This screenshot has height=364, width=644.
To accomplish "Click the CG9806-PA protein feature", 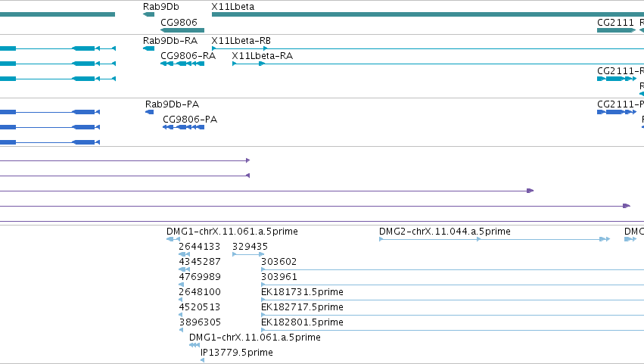I will click(184, 127).
